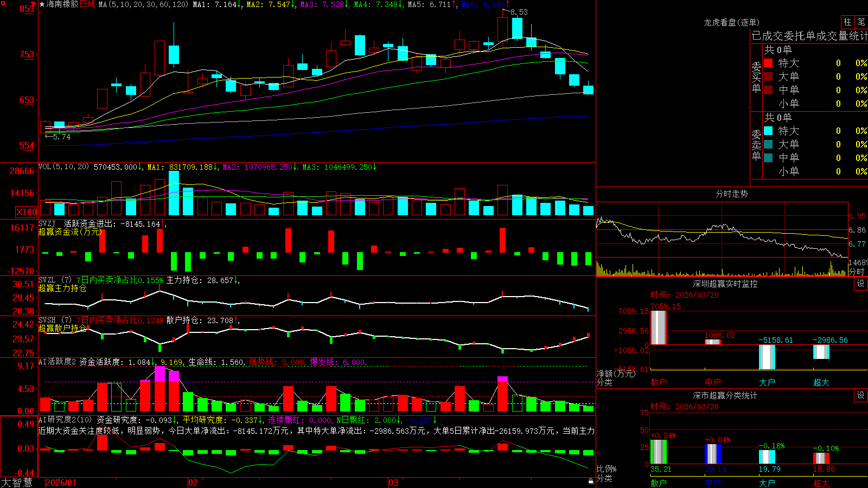Click the 超赢散户持仓 yellow label
The height and width of the screenshot is (488, 868).
62,328
